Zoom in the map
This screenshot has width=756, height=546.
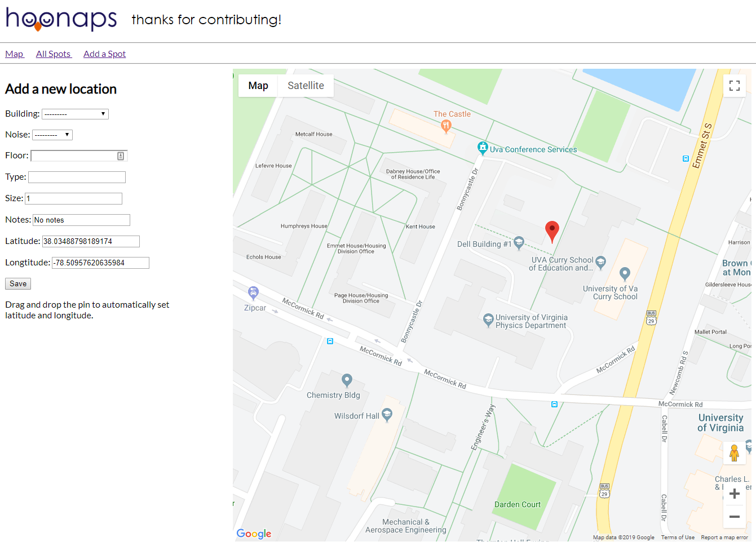tap(735, 494)
